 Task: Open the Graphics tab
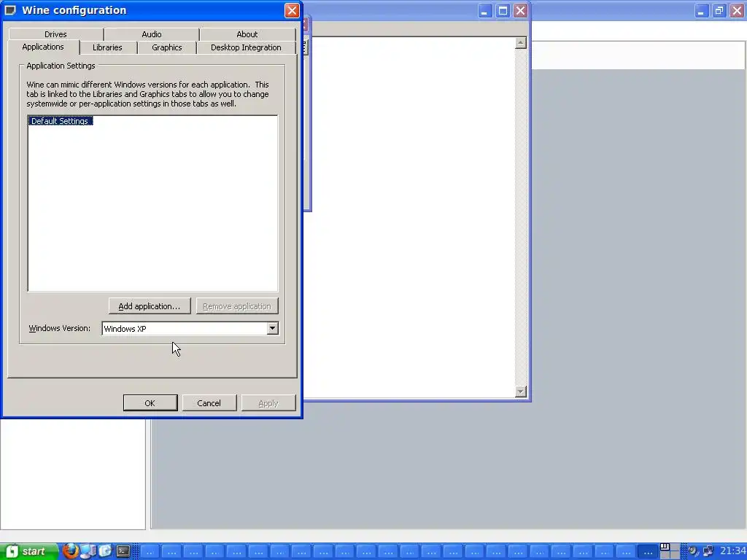click(x=167, y=47)
